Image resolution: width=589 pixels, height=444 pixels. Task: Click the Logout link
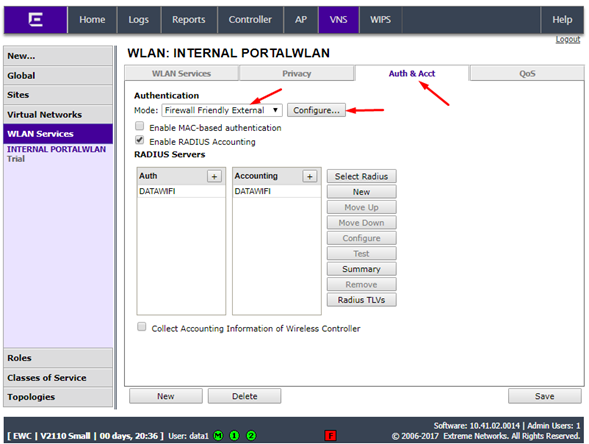coord(568,39)
